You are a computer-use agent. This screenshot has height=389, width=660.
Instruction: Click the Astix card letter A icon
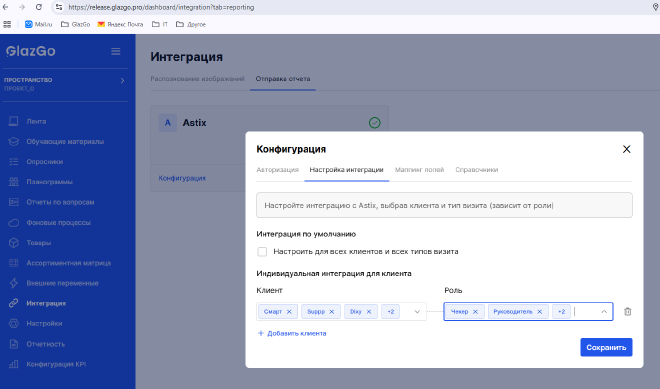point(168,123)
